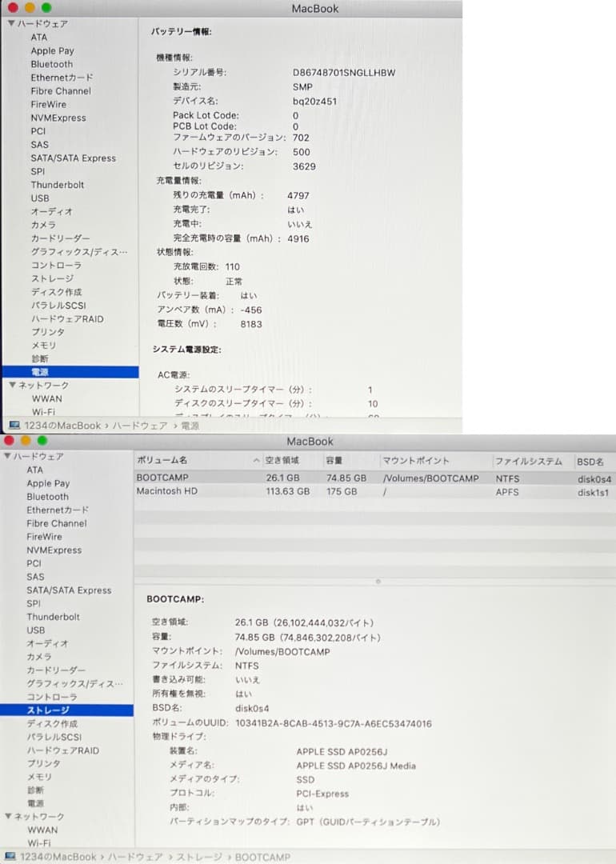This screenshot has width=616, height=864.
Task: Open Thunderbolt in top window sidebar
Action: tap(58, 185)
